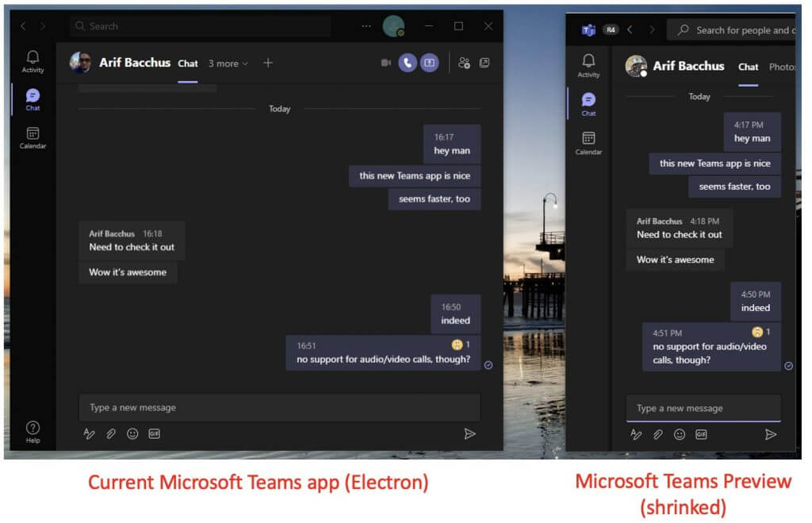This screenshot has width=812, height=523.
Task: Send message in Teams Preview
Action: click(771, 434)
